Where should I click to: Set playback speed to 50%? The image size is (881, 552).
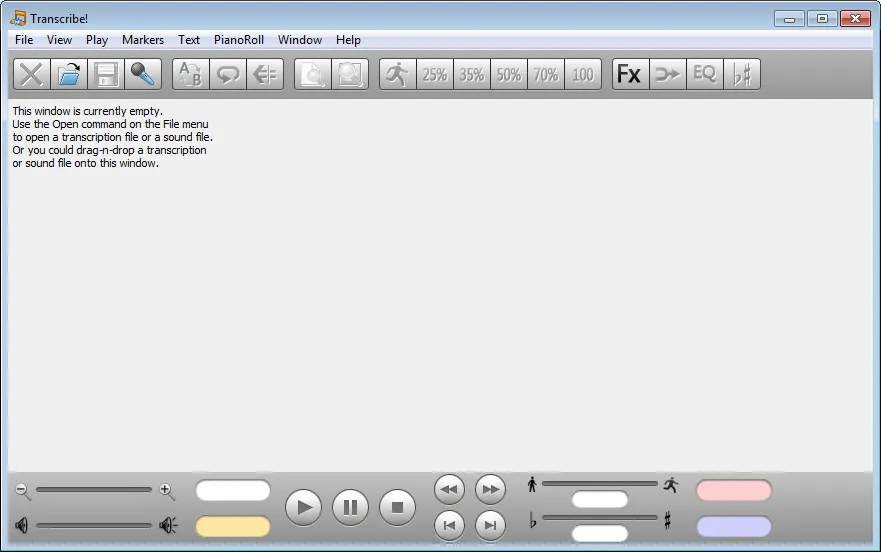[508, 74]
